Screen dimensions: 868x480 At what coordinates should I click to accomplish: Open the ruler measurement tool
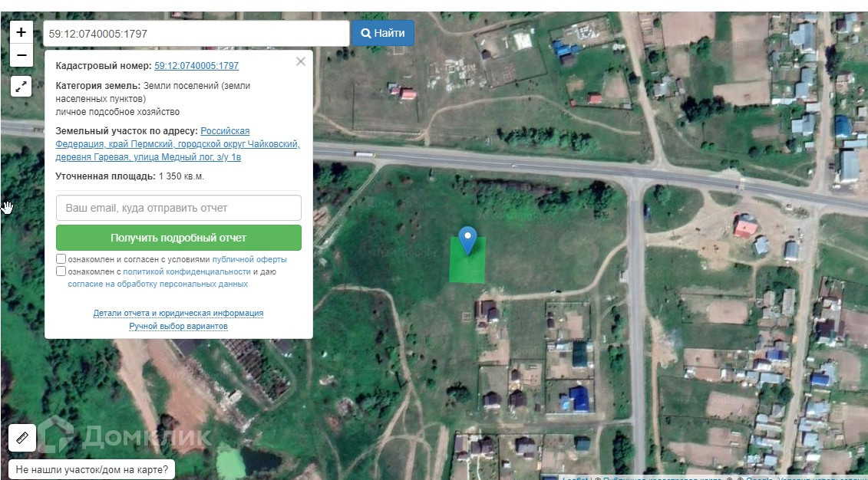(22, 437)
